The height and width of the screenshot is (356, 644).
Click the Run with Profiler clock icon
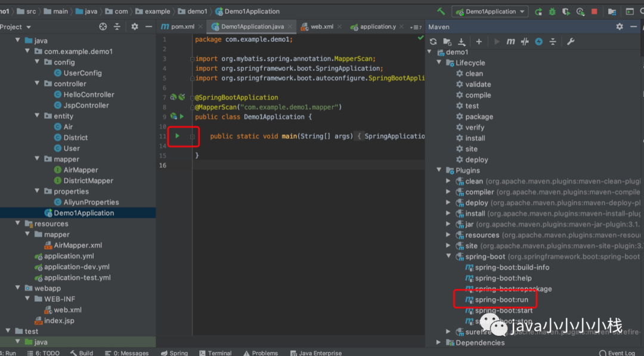(580, 11)
